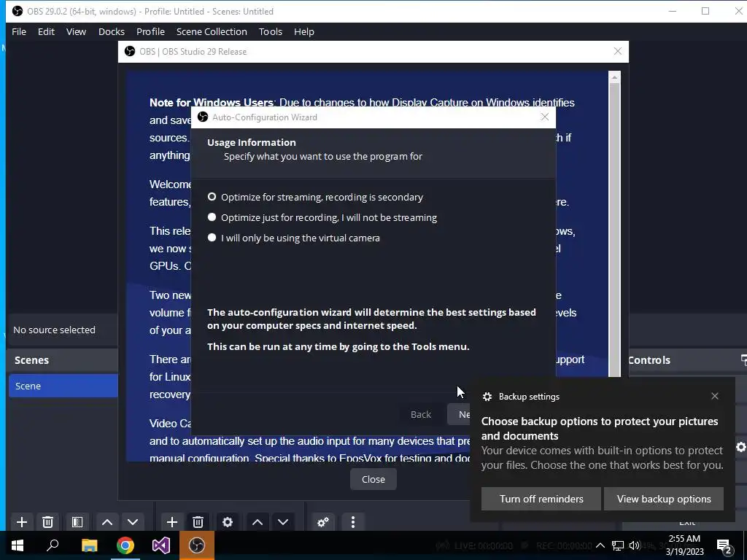Click the taskbar clock showing 2:55 AM

[684, 545]
